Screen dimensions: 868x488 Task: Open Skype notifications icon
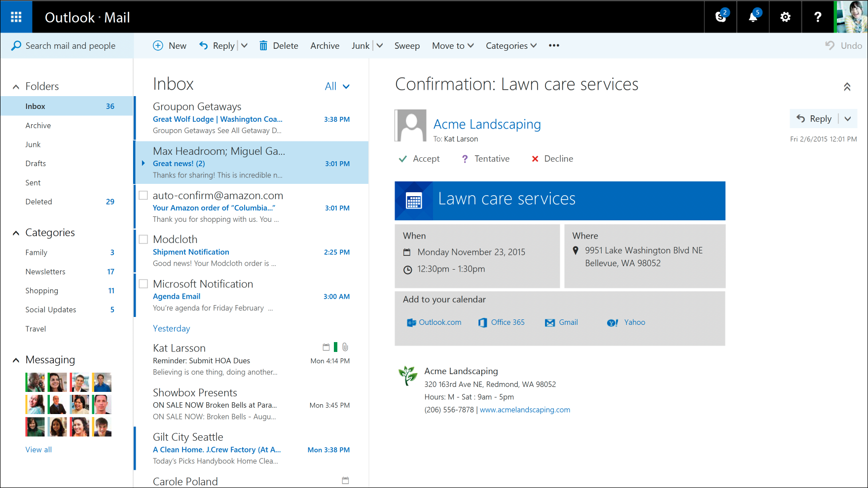(x=721, y=17)
